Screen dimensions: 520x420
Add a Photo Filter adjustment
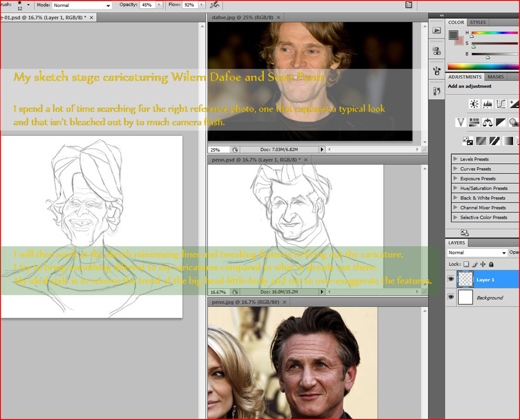[x=514, y=123]
